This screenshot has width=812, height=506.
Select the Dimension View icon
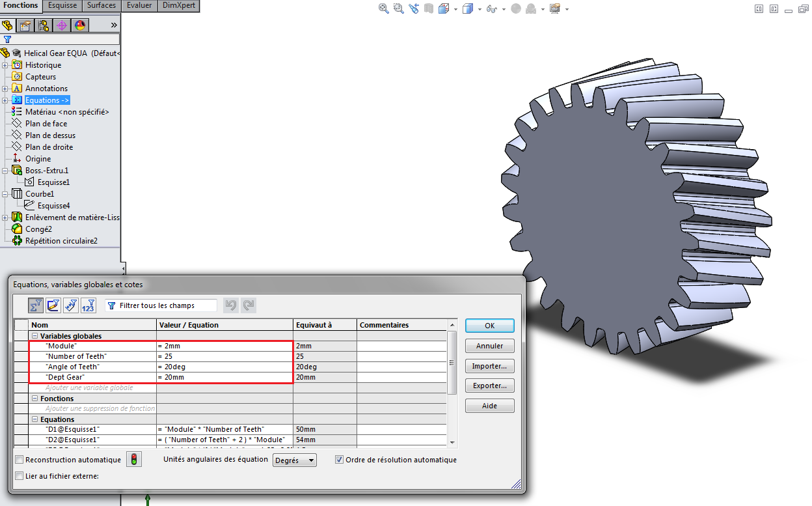click(x=71, y=305)
